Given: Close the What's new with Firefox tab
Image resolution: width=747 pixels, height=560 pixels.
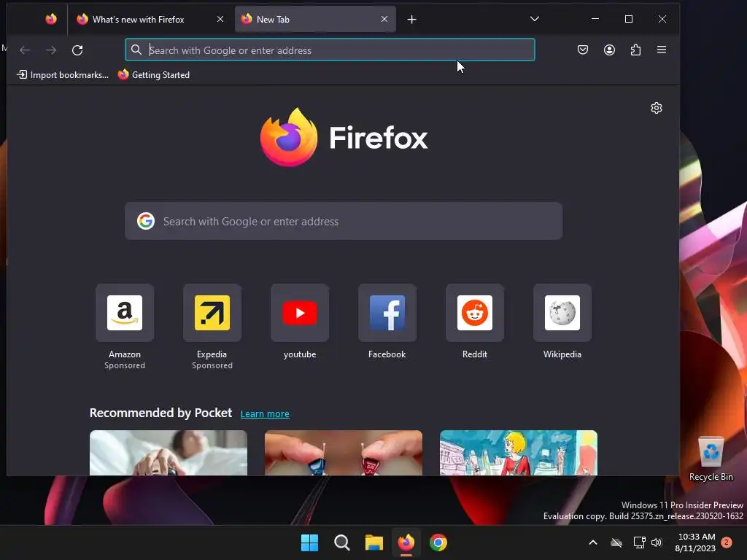Looking at the screenshot, I should (x=220, y=19).
